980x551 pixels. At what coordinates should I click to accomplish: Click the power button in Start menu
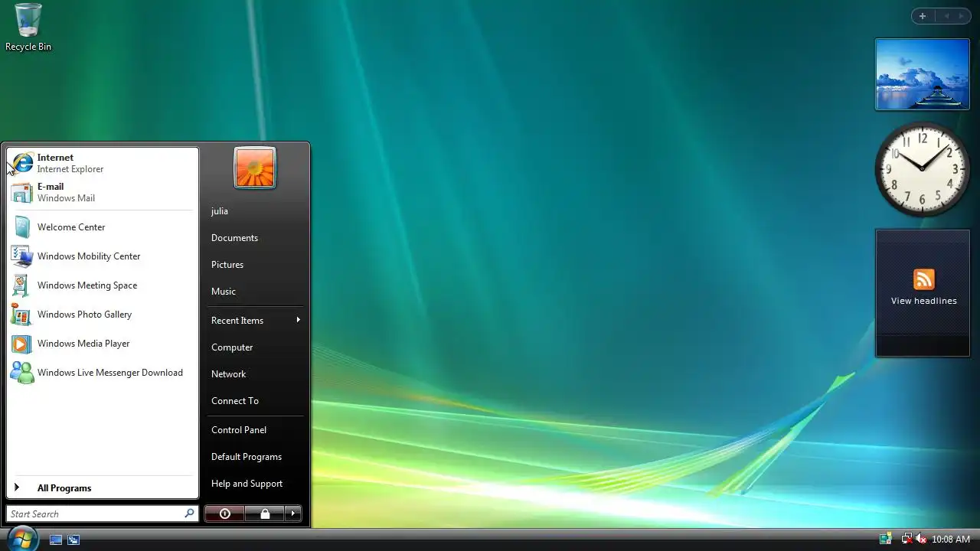(x=225, y=514)
